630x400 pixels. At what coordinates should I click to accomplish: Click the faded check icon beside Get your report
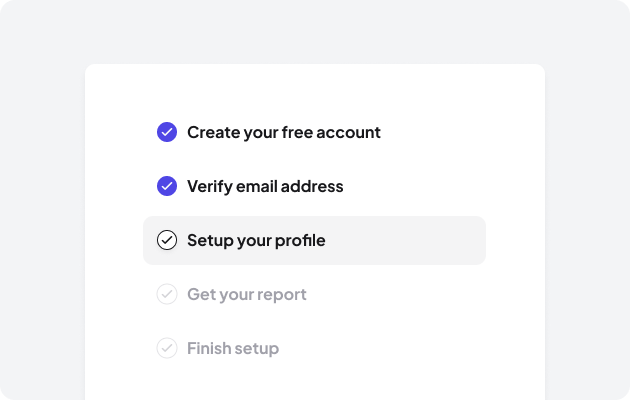click(167, 294)
